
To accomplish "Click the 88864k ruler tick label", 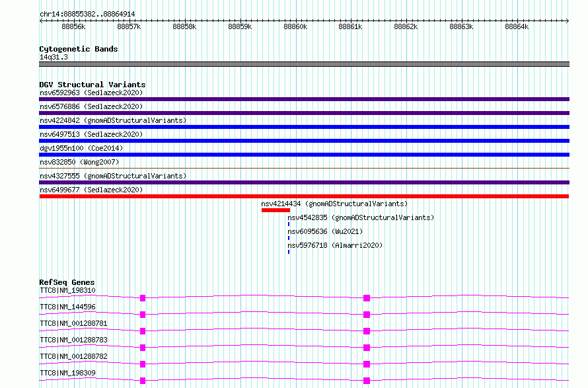I will [x=517, y=26].
